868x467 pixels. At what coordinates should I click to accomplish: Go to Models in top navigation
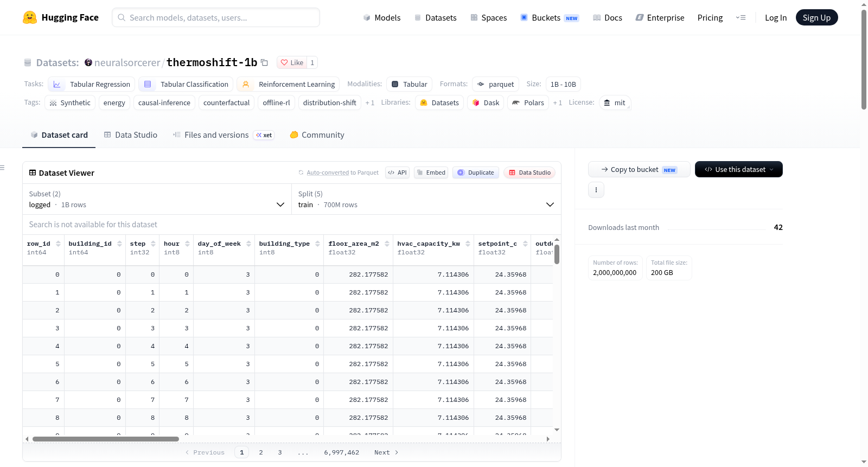pyautogui.click(x=382, y=17)
